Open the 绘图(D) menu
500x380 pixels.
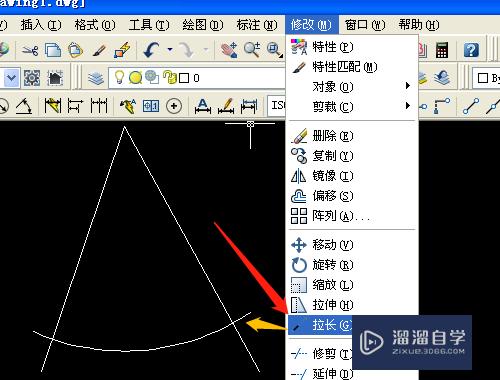tap(203, 25)
